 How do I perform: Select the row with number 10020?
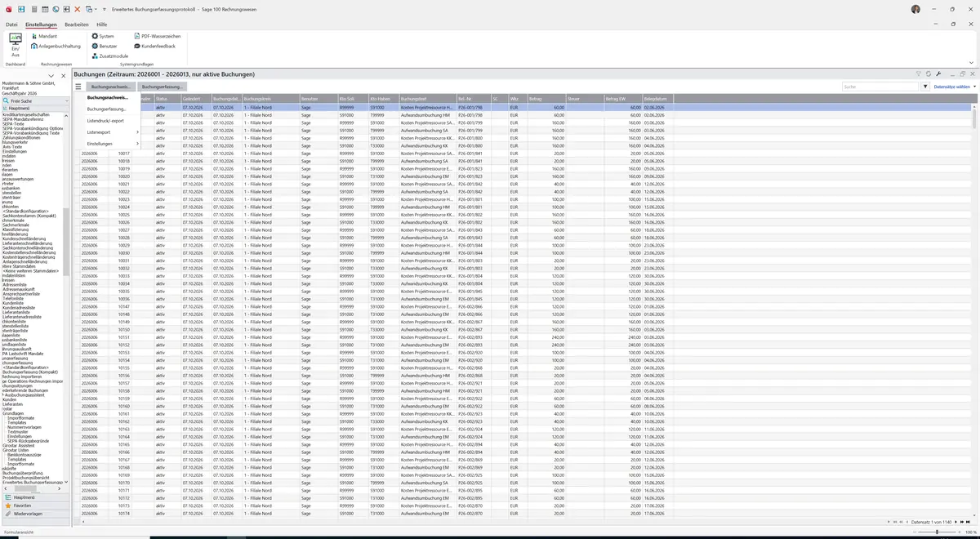tap(523, 176)
